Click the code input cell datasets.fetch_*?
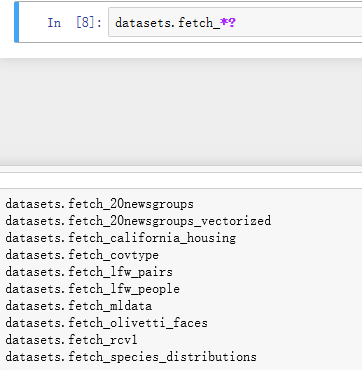 coord(235,22)
